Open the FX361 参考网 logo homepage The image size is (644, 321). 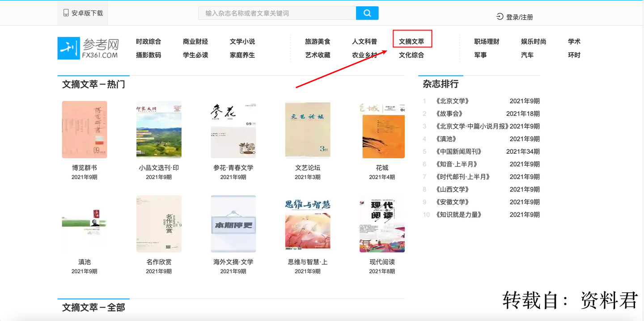tap(89, 48)
